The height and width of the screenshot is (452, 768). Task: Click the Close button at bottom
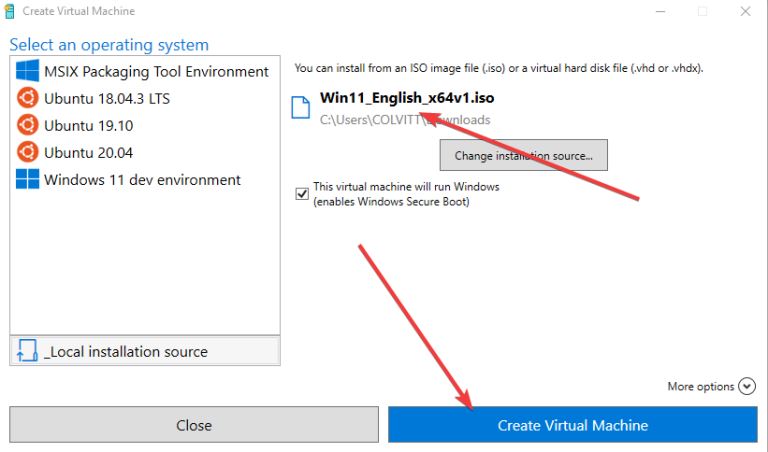pyautogui.click(x=194, y=425)
